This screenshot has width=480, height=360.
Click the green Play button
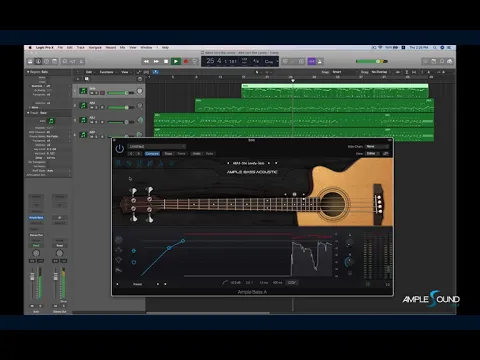click(176, 61)
